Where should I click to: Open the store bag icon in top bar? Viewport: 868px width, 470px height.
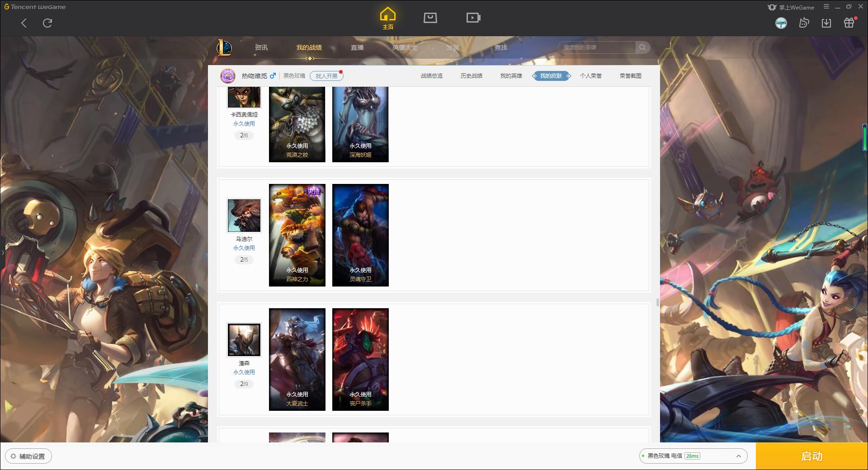point(430,18)
